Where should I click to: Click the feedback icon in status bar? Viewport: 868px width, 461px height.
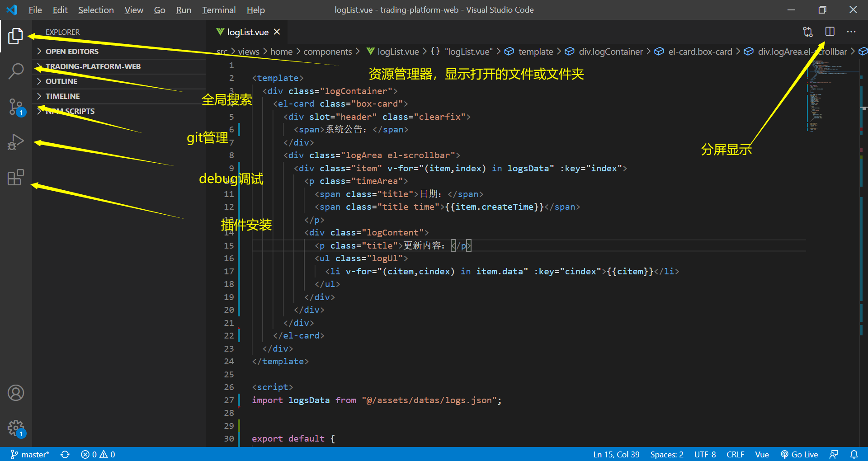(x=834, y=454)
